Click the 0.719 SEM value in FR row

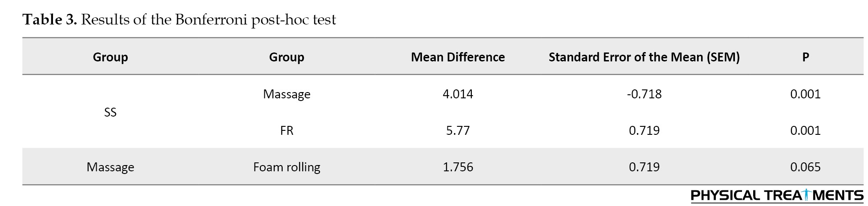[644, 130]
